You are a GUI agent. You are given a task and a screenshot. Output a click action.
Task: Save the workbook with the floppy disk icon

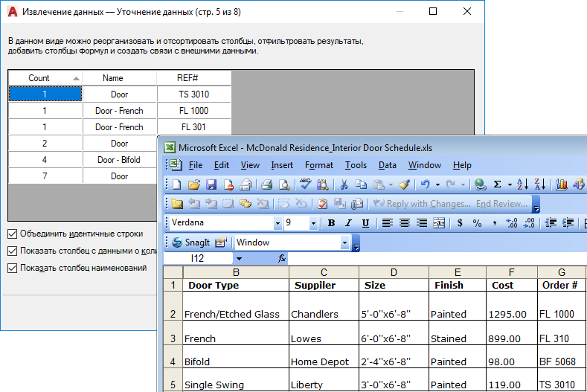pyautogui.click(x=211, y=184)
